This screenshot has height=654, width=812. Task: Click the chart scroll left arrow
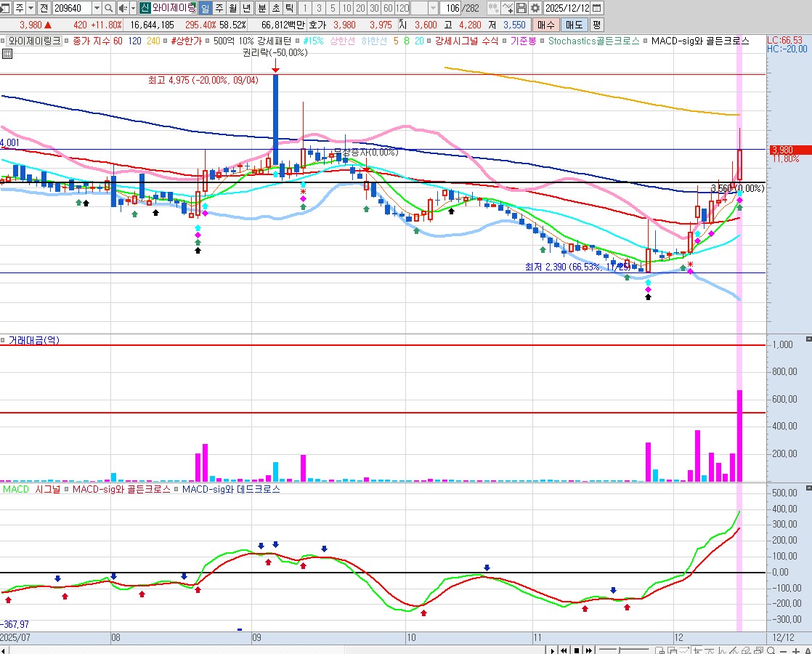4,650
